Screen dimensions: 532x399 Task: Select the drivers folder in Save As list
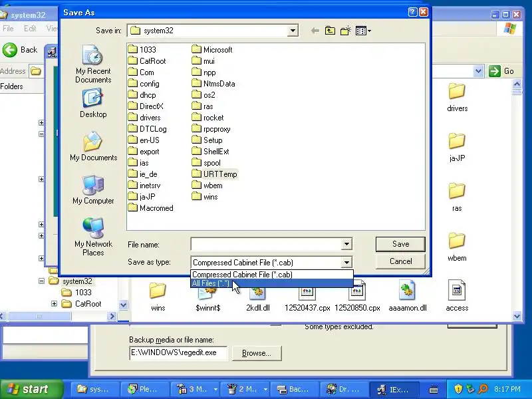click(x=144, y=118)
